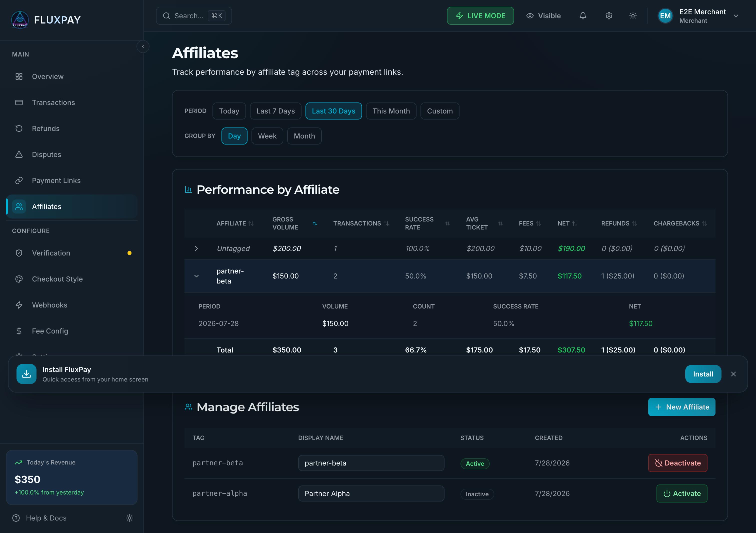Image resolution: width=756 pixels, height=533 pixels.
Task: Sort by Refunds column
Action: [x=619, y=223]
